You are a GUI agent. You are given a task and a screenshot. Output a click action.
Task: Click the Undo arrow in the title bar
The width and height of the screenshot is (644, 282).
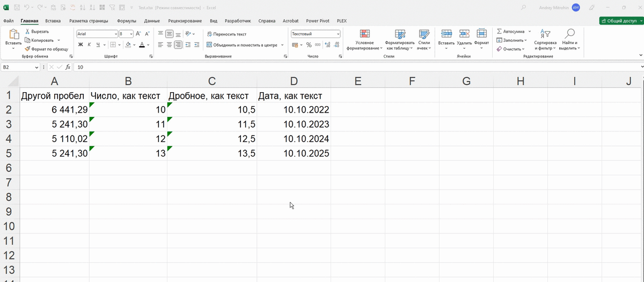tap(27, 8)
